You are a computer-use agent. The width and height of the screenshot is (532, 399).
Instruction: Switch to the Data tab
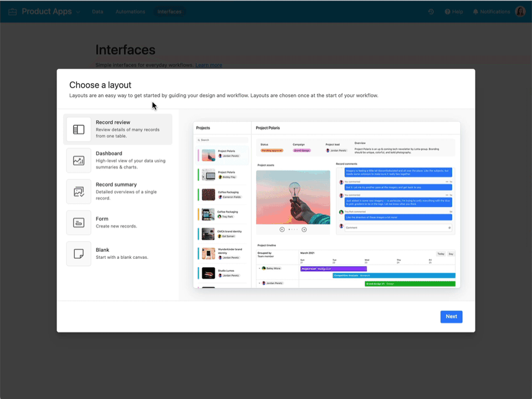pyautogui.click(x=98, y=11)
